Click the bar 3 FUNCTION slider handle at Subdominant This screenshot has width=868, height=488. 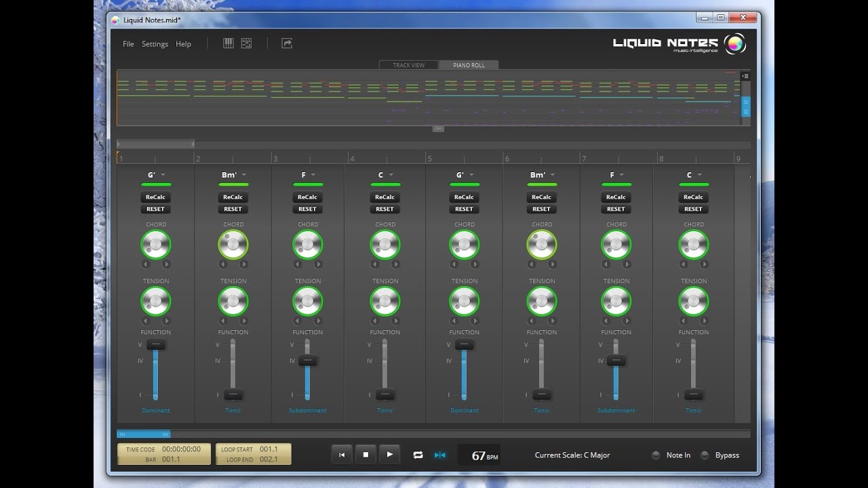308,361
